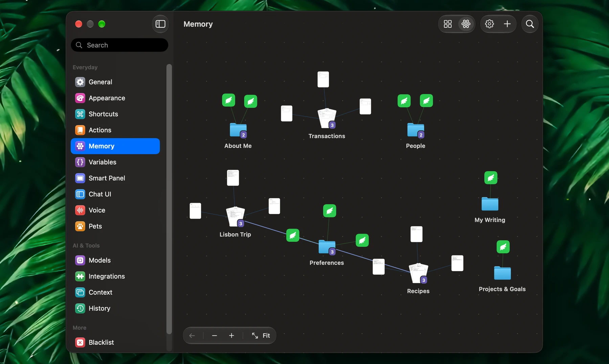
Task: Select the Transactions document stack node
Action: click(327, 118)
